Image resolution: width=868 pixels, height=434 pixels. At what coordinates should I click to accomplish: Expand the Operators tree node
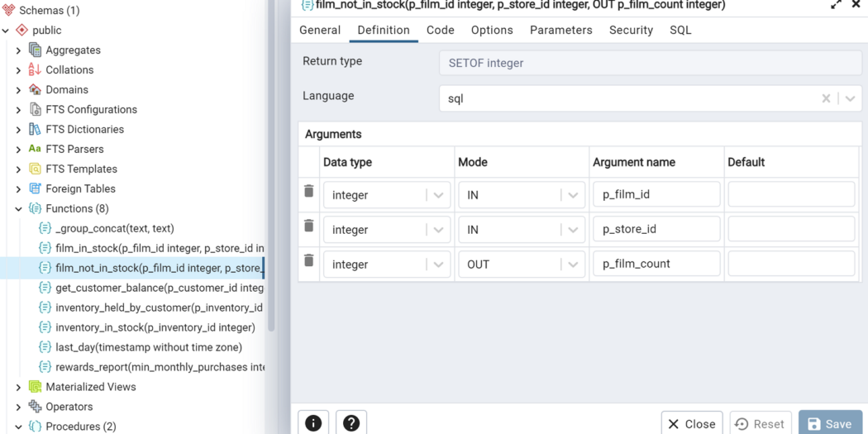pos(18,407)
